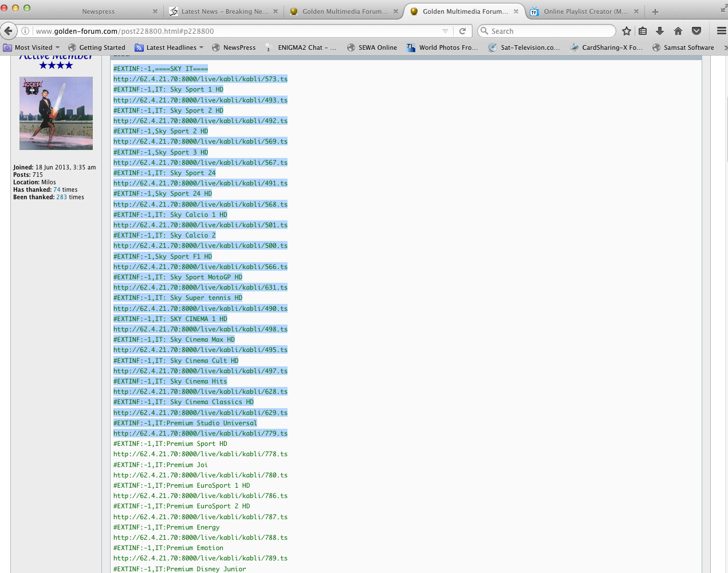Image resolution: width=728 pixels, height=573 pixels.
Task: Click the 'IT:Premium EuroSport 1 HD' line
Action: coord(182,485)
